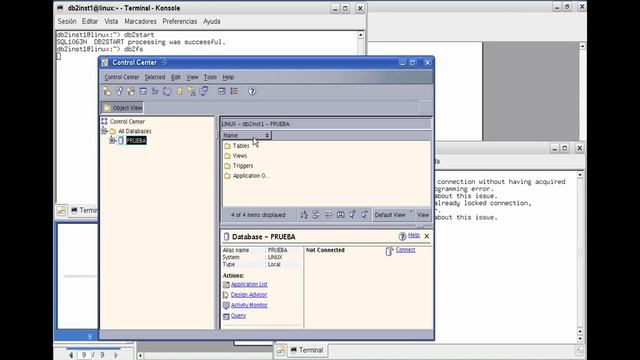The width and height of the screenshot is (640, 360).
Task: Launch the Command Editor toolbar icon
Action: [x=143, y=91]
